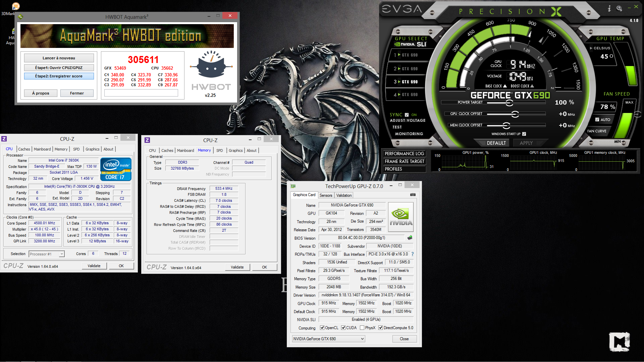Image resolution: width=644 pixels, height=362 pixels.
Task: Click ADJUST VOLTAGE in Precision X
Action: click(408, 120)
